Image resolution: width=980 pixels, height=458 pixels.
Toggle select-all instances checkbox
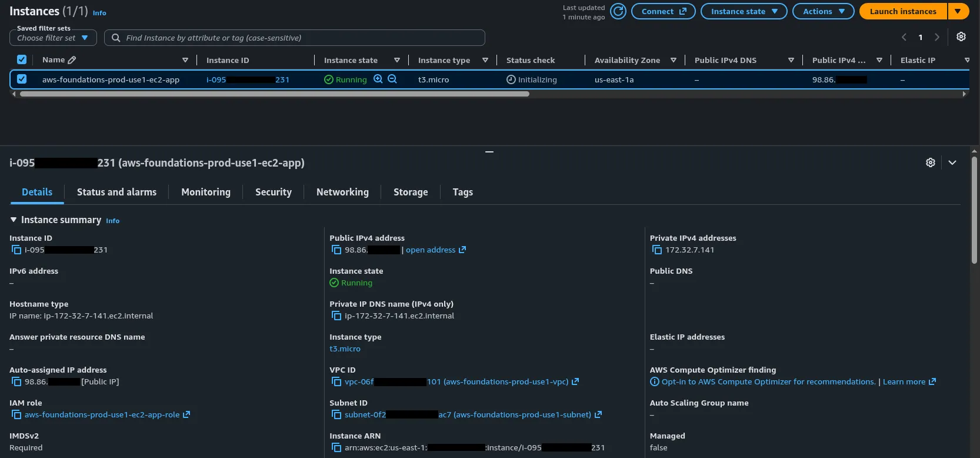(22, 59)
